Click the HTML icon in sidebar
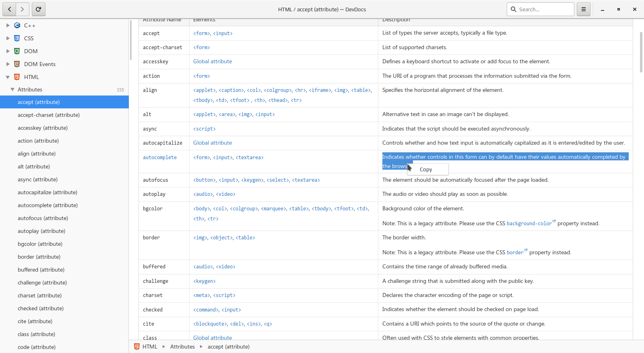644x353 pixels. click(x=17, y=77)
